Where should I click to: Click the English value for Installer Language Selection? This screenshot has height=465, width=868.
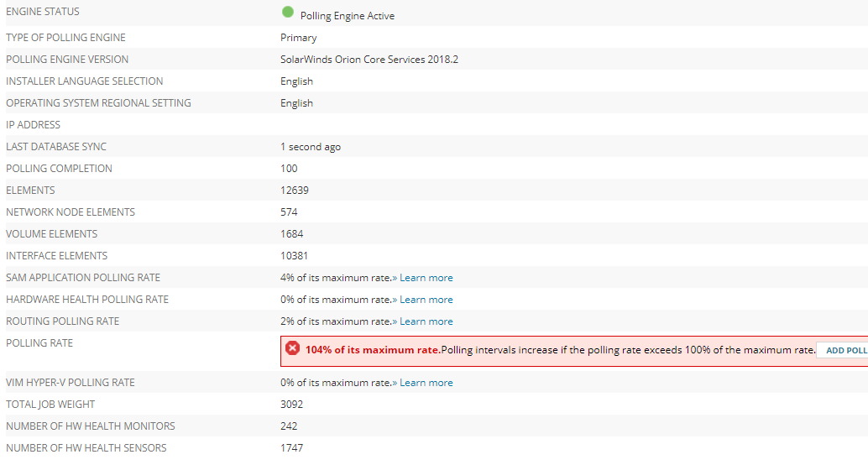(296, 81)
